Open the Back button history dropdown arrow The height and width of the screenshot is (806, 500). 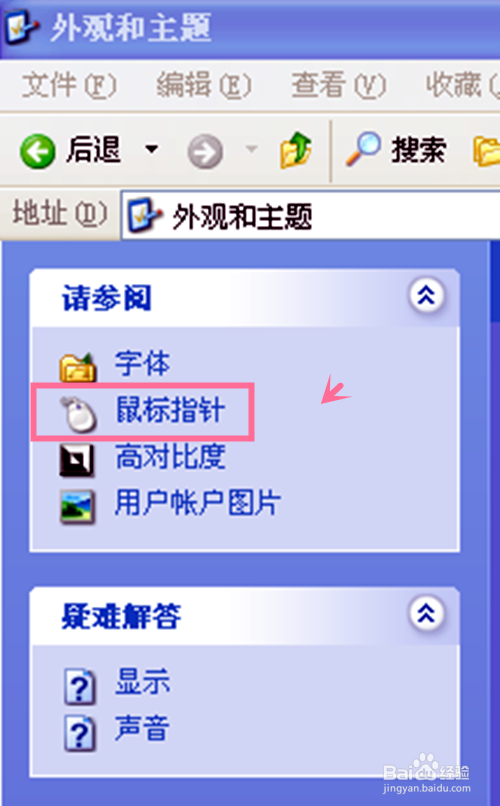152,150
